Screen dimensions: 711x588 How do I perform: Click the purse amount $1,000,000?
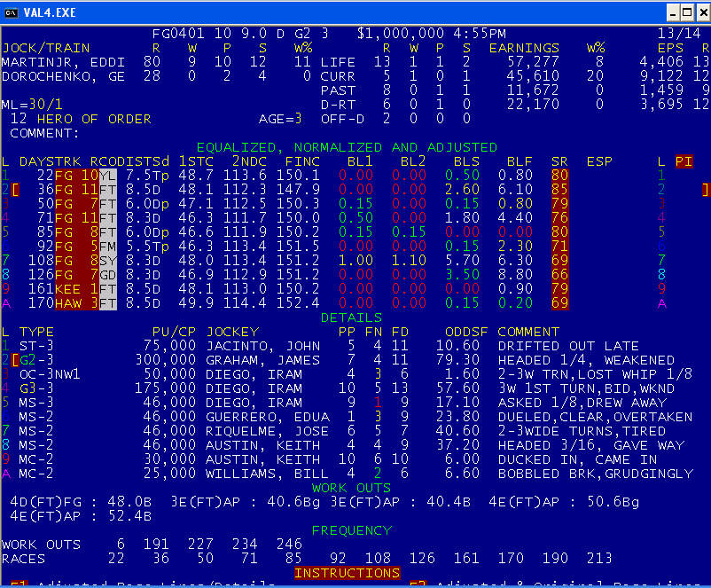coord(401,34)
